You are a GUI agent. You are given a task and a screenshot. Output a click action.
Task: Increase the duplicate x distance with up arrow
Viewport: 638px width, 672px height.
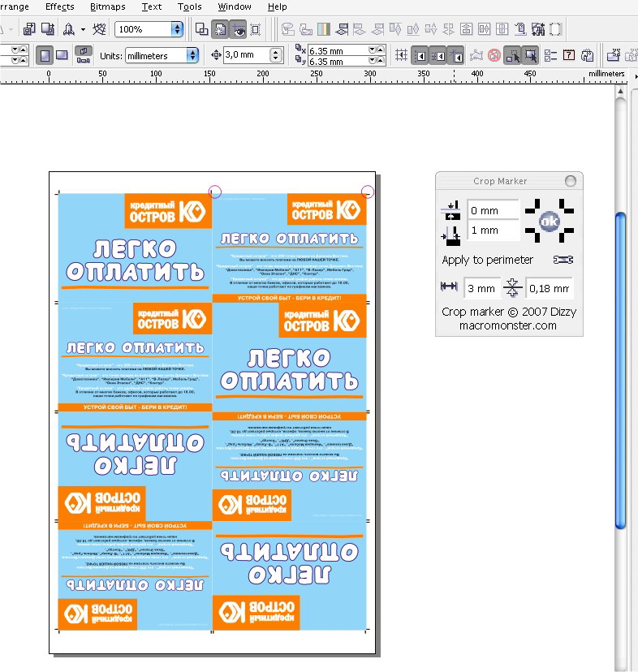coord(381,50)
